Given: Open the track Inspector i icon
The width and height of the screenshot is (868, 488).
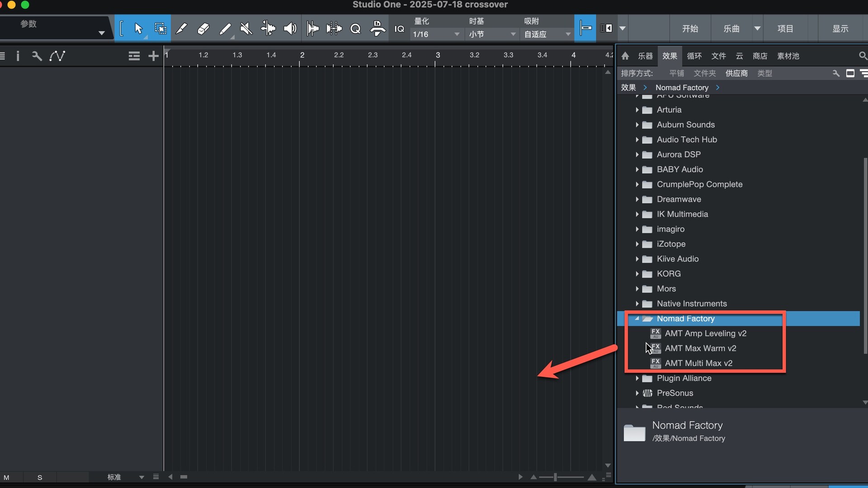Looking at the screenshot, I should (18, 56).
